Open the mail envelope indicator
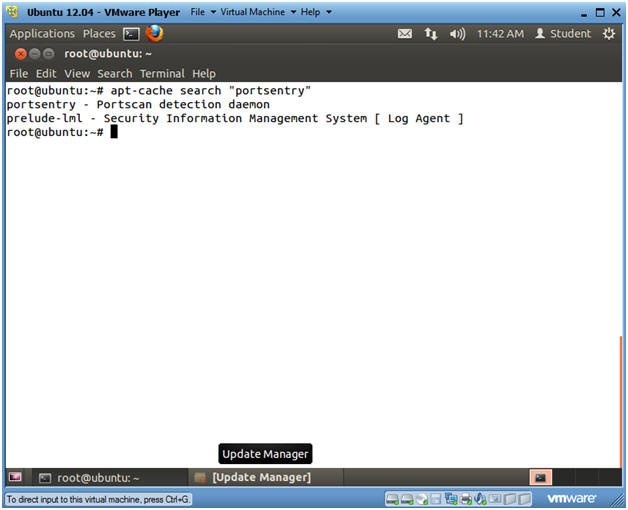 (405, 34)
